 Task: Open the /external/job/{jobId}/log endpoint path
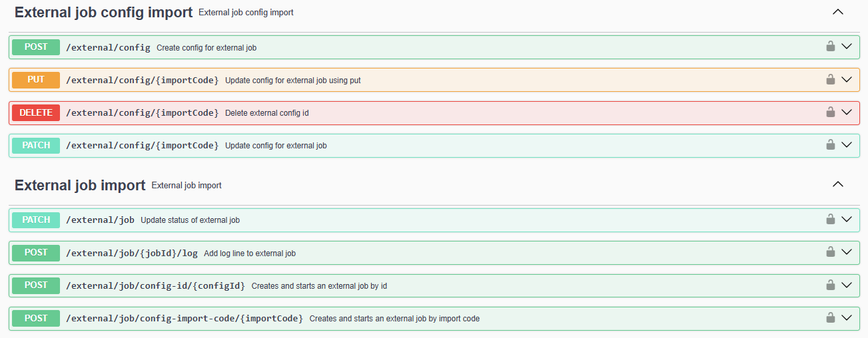pyautogui.click(x=131, y=253)
